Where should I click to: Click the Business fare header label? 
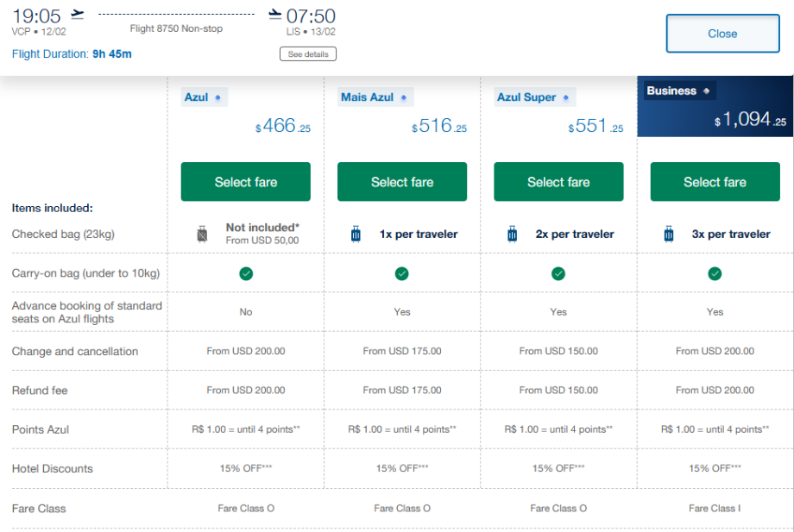(671, 91)
